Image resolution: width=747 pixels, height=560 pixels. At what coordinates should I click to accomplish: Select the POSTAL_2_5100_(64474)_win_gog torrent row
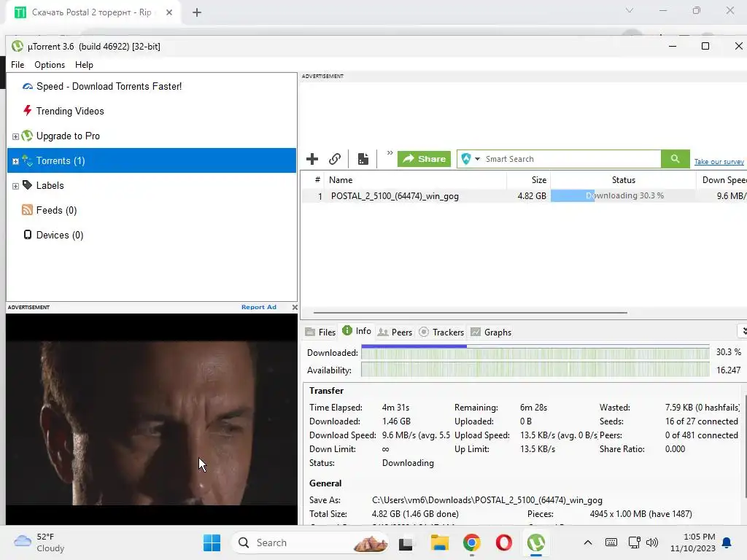524,195
